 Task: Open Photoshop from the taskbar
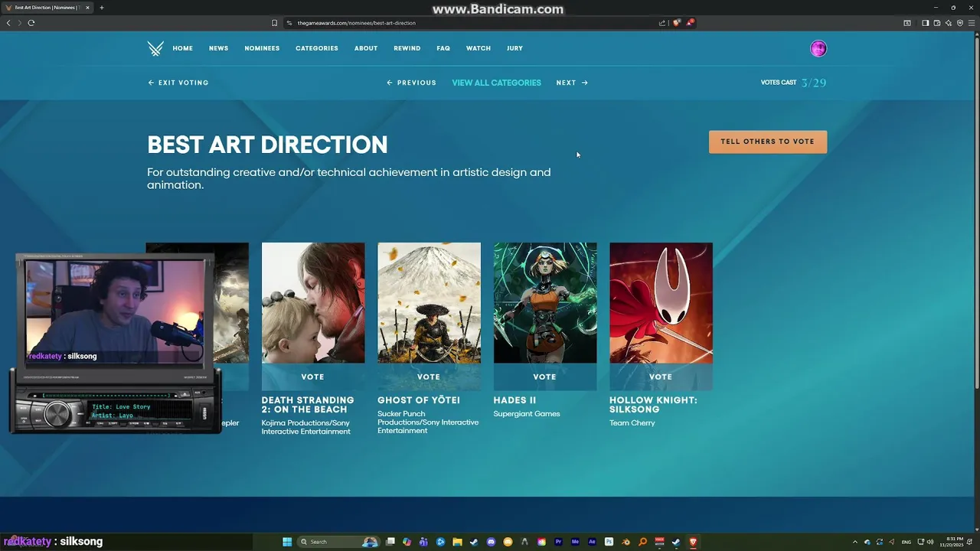[x=609, y=542]
